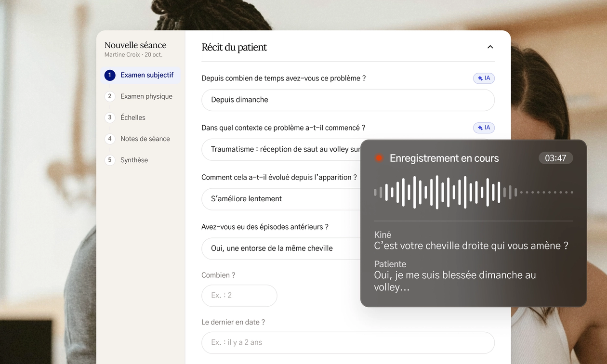
Task: Focus the Combien field with 'Ex. : 2'
Action: point(239,296)
